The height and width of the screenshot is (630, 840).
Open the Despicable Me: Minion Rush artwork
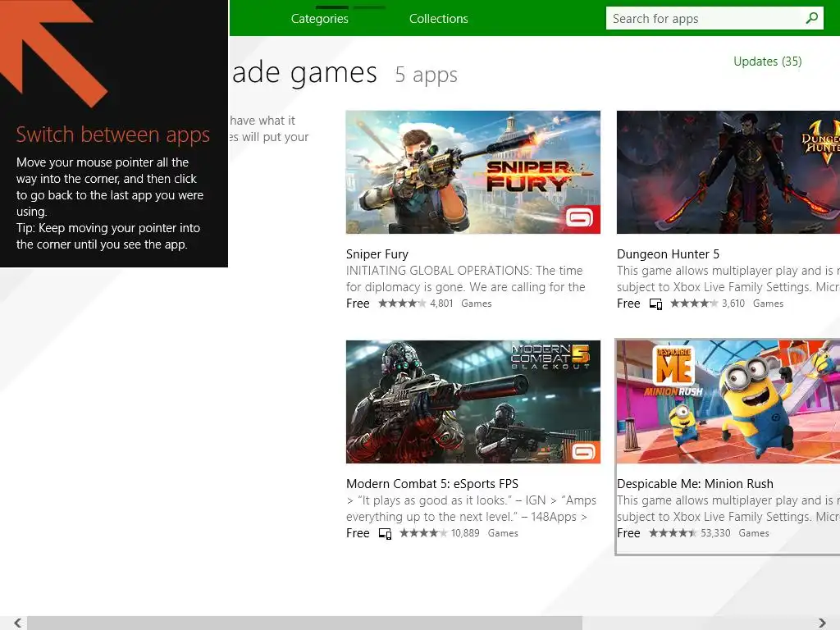(x=728, y=402)
